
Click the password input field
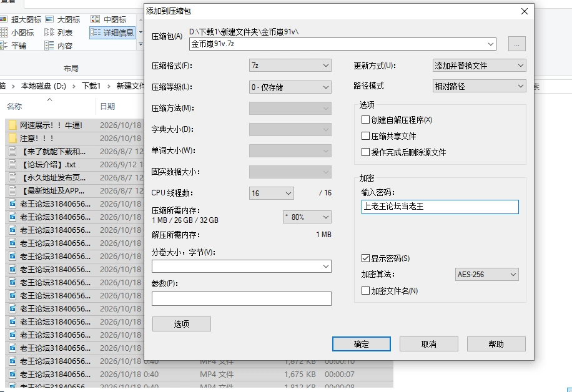tap(440, 207)
